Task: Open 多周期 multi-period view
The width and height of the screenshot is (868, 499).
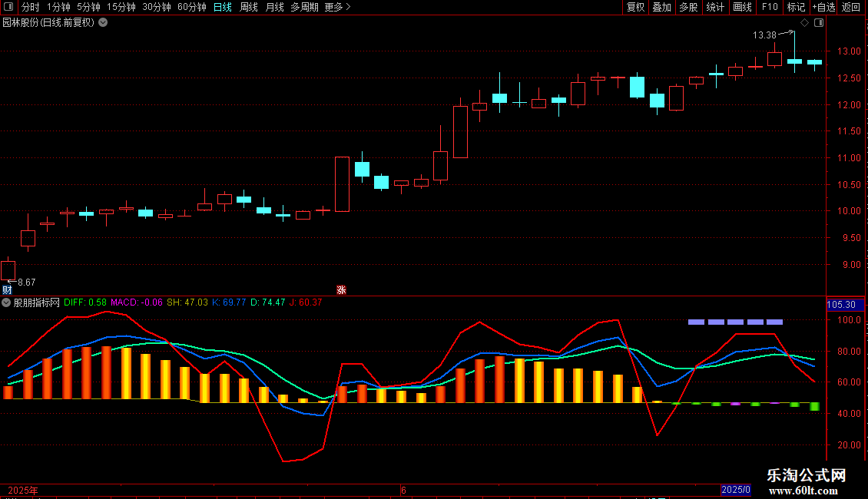Action: pyautogui.click(x=304, y=7)
